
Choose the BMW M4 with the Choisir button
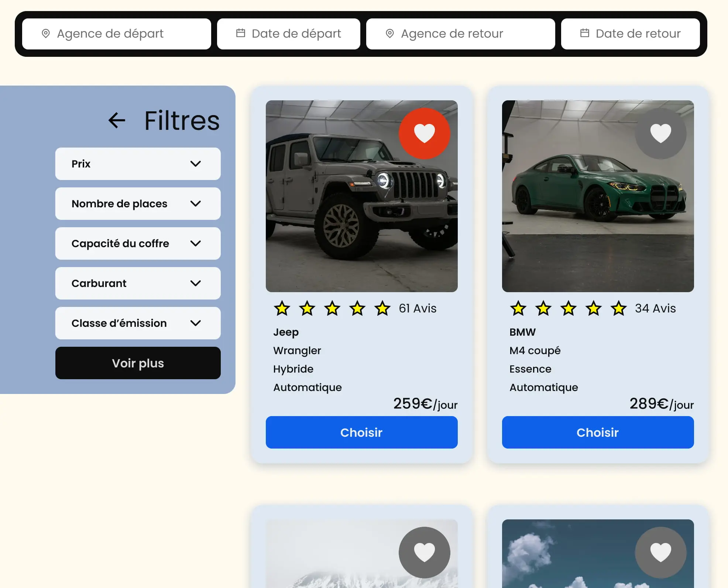coord(597,432)
